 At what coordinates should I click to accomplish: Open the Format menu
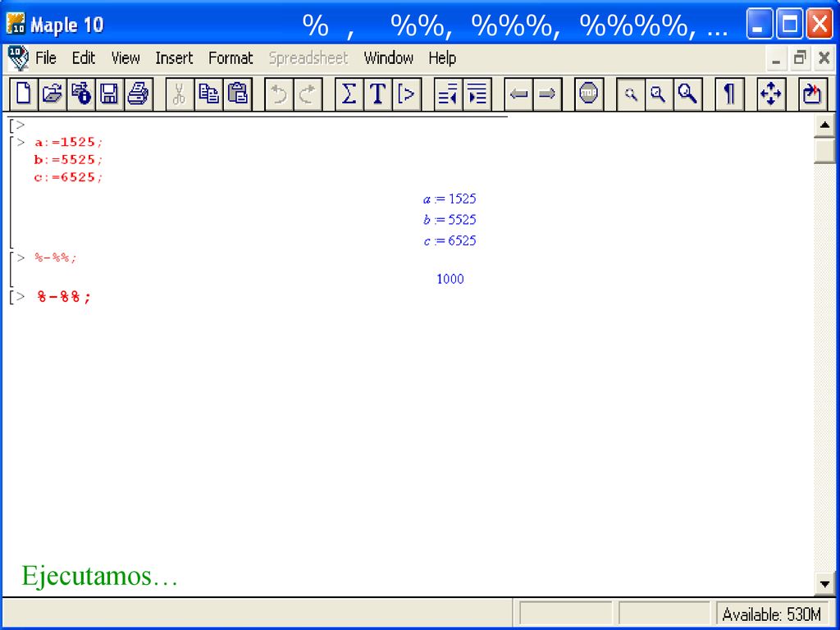[231, 58]
